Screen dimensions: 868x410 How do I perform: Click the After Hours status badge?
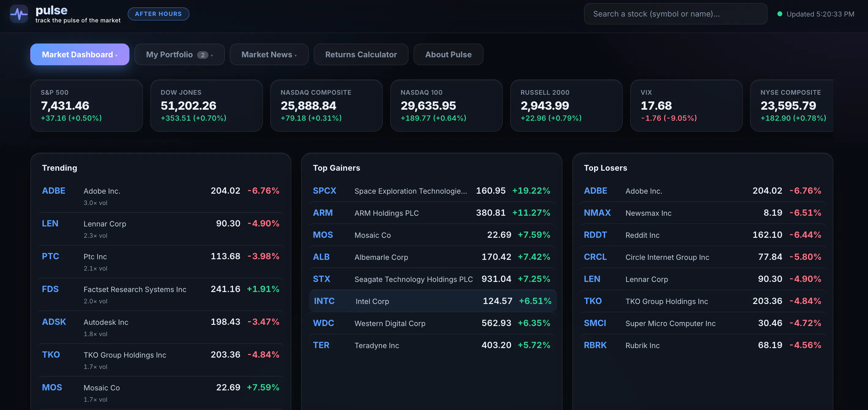[158, 14]
